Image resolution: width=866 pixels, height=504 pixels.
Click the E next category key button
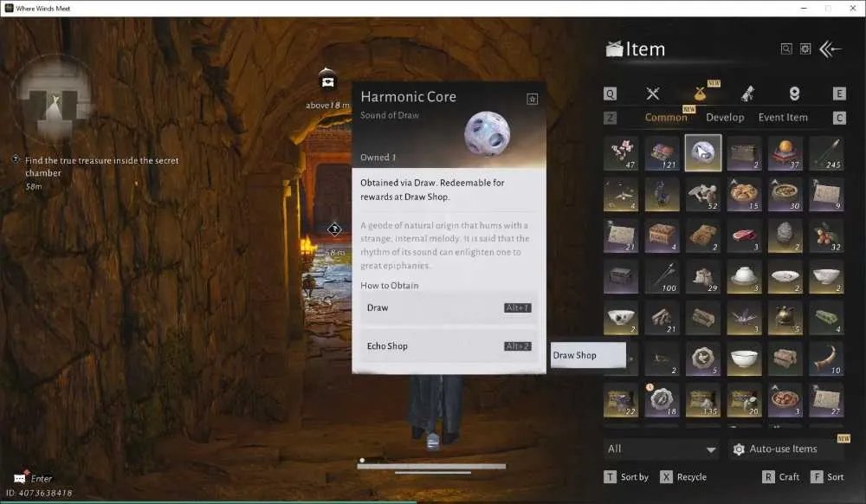click(x=839, y=94)
